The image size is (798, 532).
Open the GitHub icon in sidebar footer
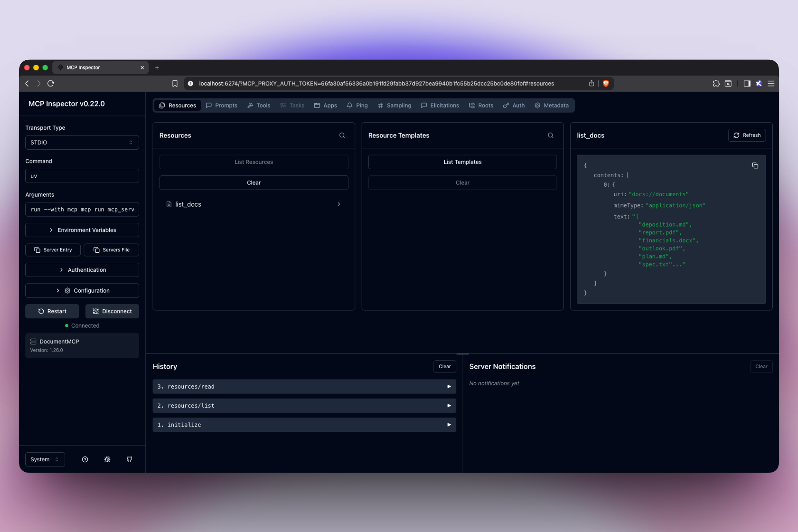(x=129, y=459)
